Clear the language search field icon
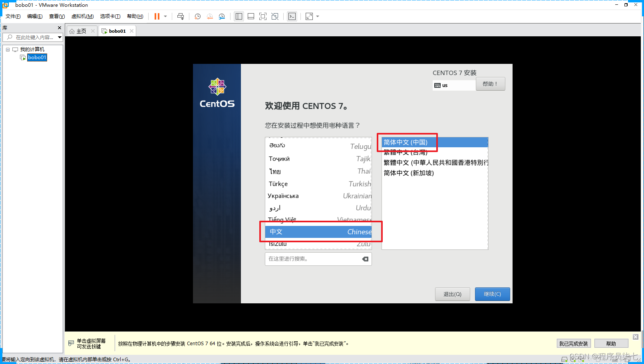The height and width of the screenshot is (364, 644). [365, 259]
